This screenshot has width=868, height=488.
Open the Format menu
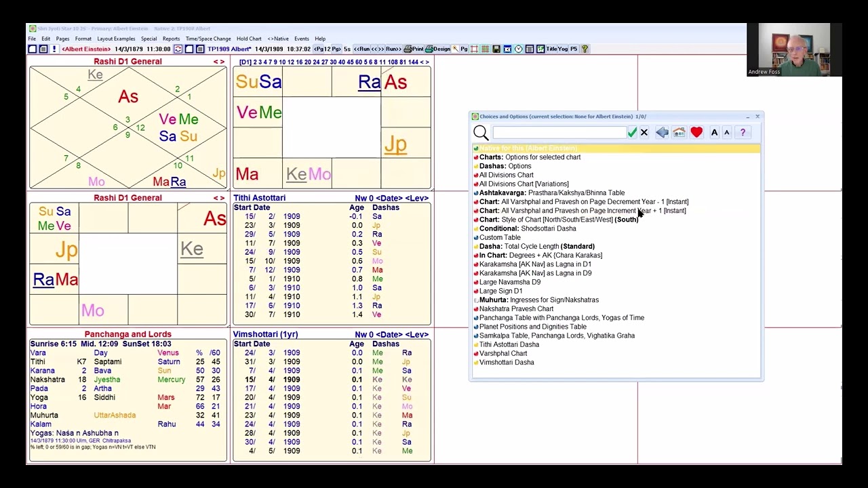pyautogui.click(x=83, y=39)
